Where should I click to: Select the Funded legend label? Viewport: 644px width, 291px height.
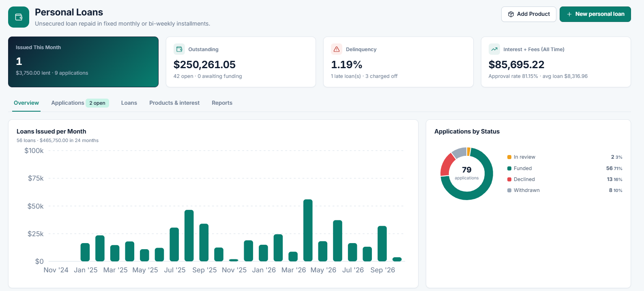[523, 168]
